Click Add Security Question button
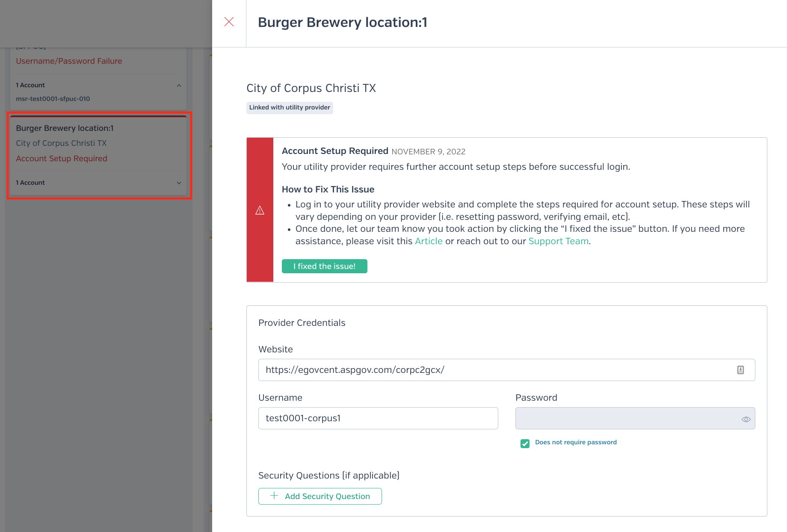 click(x=320, y=496)
